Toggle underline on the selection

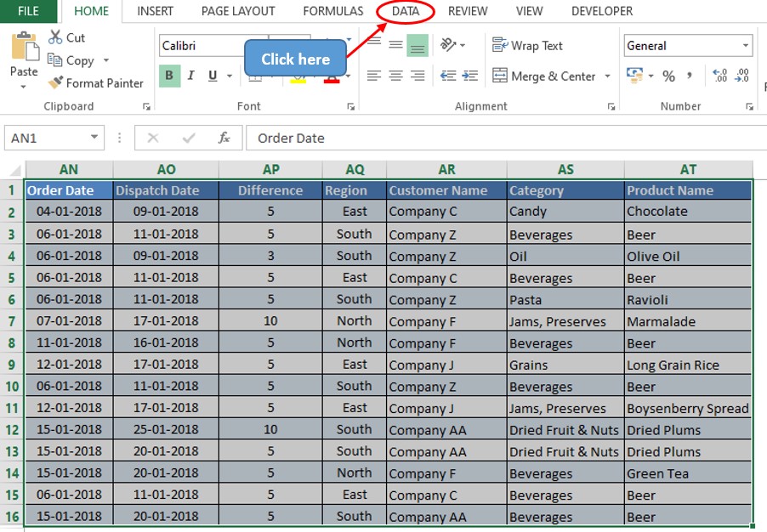click(212, 75)
